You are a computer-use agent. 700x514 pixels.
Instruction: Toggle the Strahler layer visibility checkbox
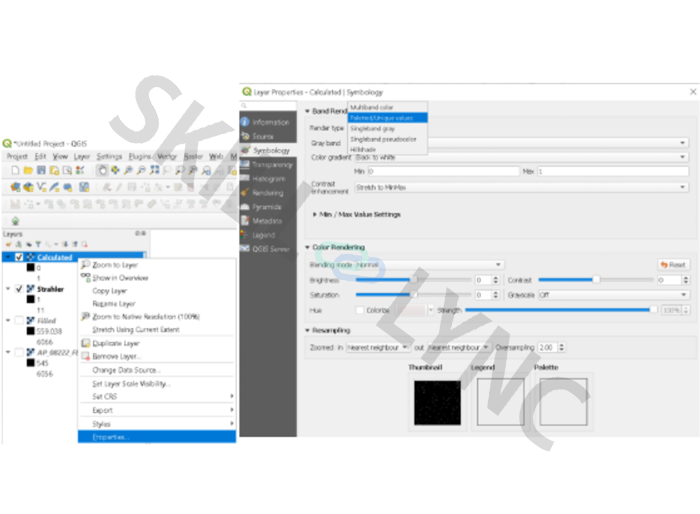coord(19,289)
